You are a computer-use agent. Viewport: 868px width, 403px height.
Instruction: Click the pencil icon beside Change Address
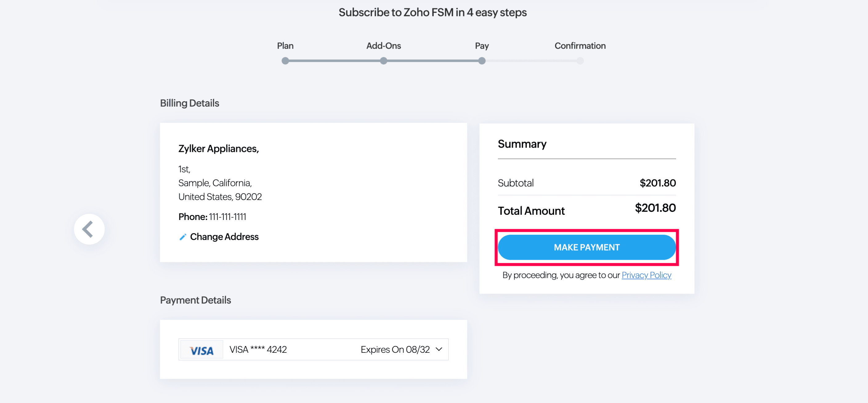(183, 237)
